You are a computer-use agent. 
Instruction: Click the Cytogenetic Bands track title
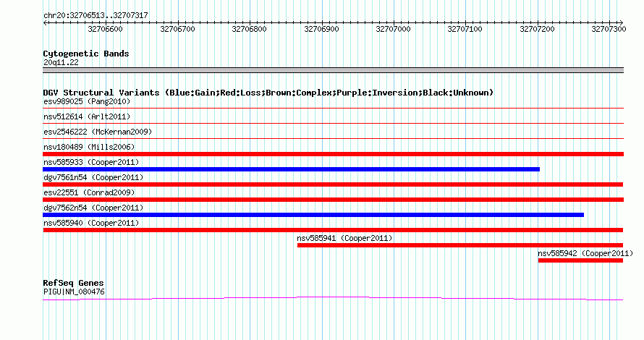(86, 54)
